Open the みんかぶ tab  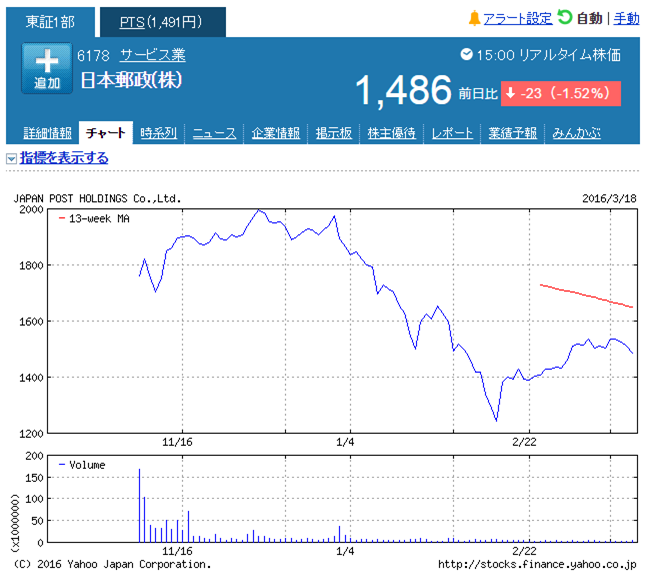[x=577, y=133]
